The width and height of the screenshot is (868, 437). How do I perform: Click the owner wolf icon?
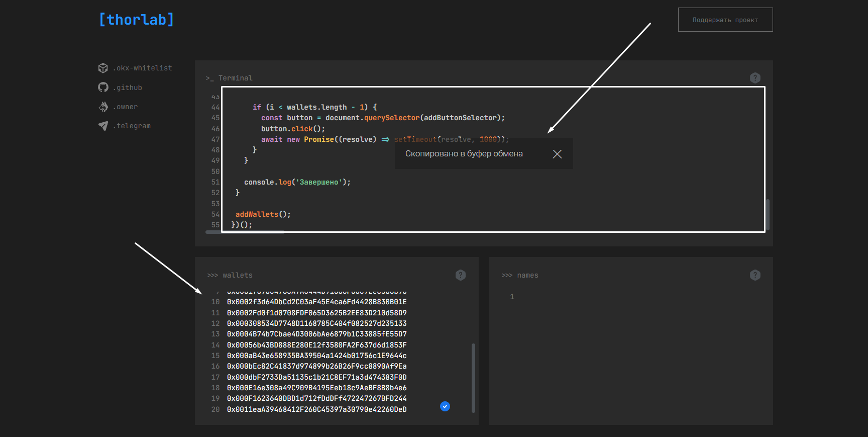coord(103,107)
